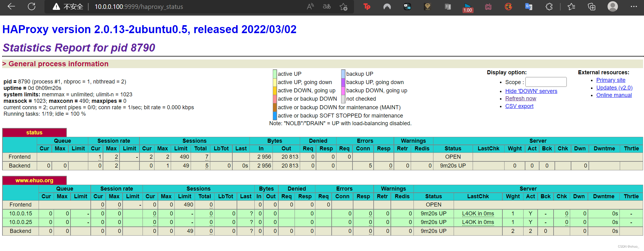644x251 pixels.
Task: Click the MAINT brown legend swatch
Action: click(x=275, y=107)
